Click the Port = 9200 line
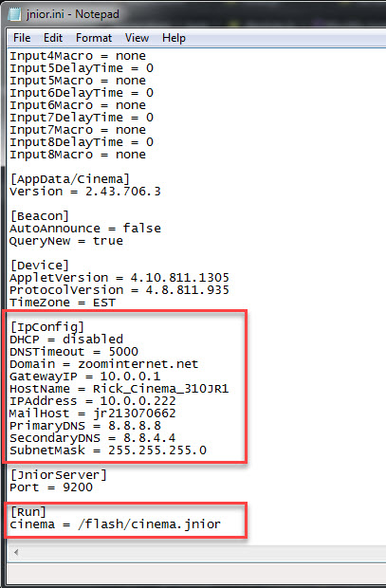 pyautogui.click(x=51, y=487)
